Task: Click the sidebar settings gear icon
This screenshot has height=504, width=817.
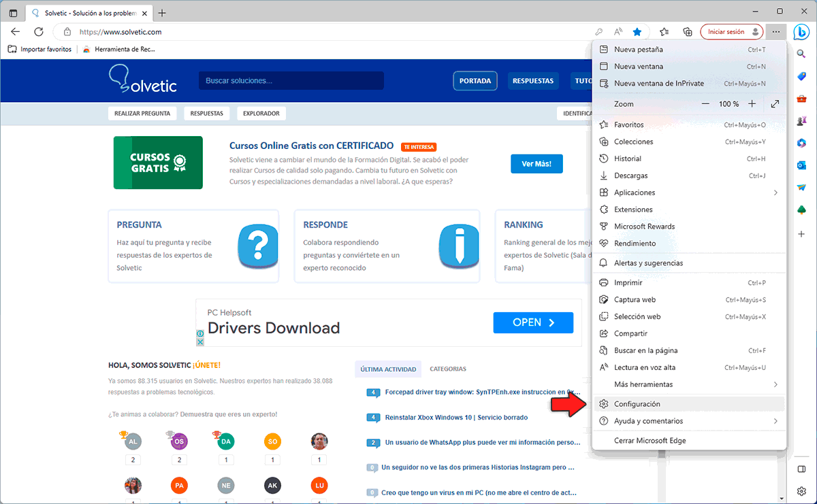Action: tap(802, 491)
